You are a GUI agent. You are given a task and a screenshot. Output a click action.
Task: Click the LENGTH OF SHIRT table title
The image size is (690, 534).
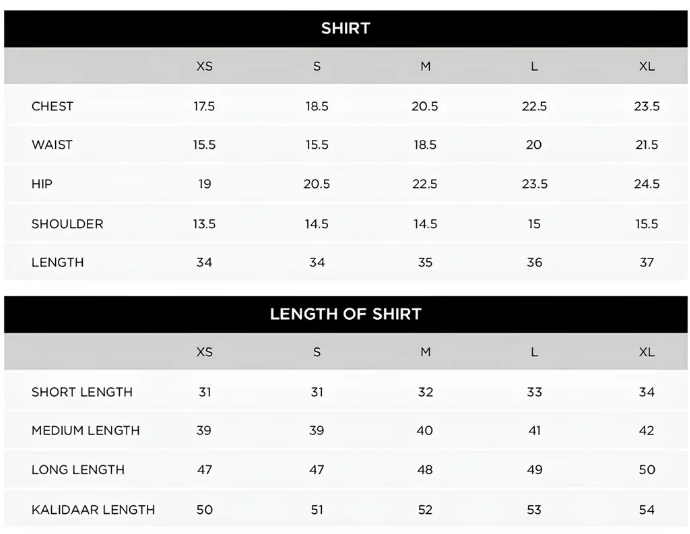pos(345,314)
